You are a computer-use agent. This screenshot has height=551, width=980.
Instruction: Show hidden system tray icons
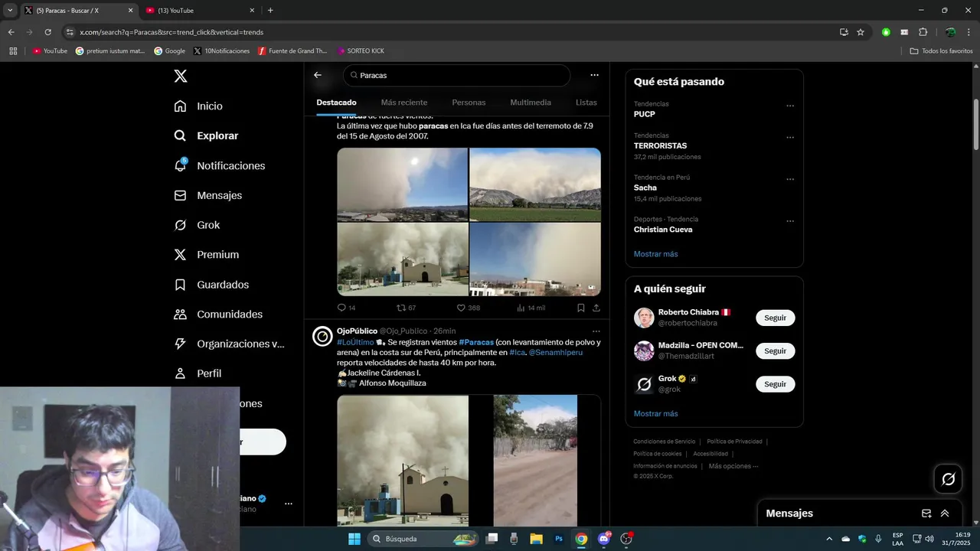tap(828, 539)
